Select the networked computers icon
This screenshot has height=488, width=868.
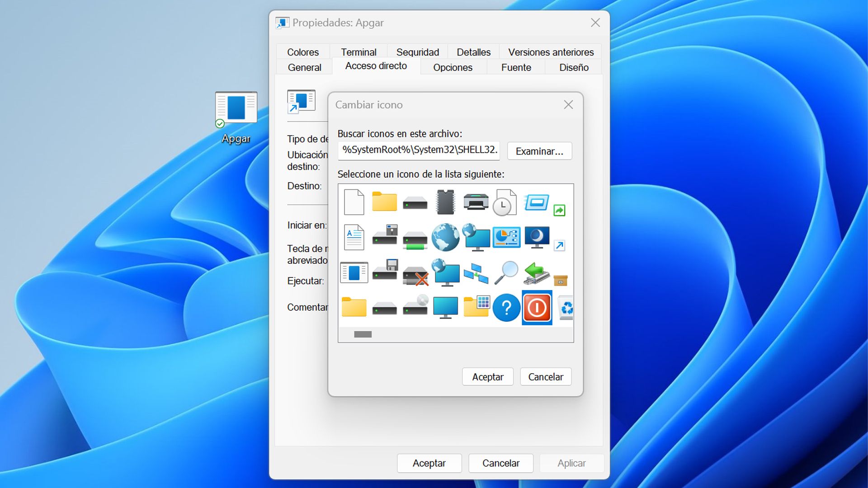tap(475, 273)
